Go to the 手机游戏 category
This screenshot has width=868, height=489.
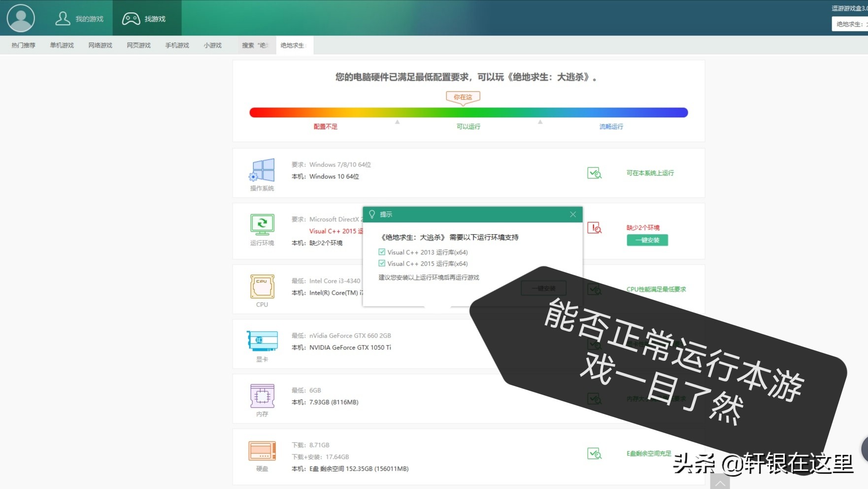177,45
